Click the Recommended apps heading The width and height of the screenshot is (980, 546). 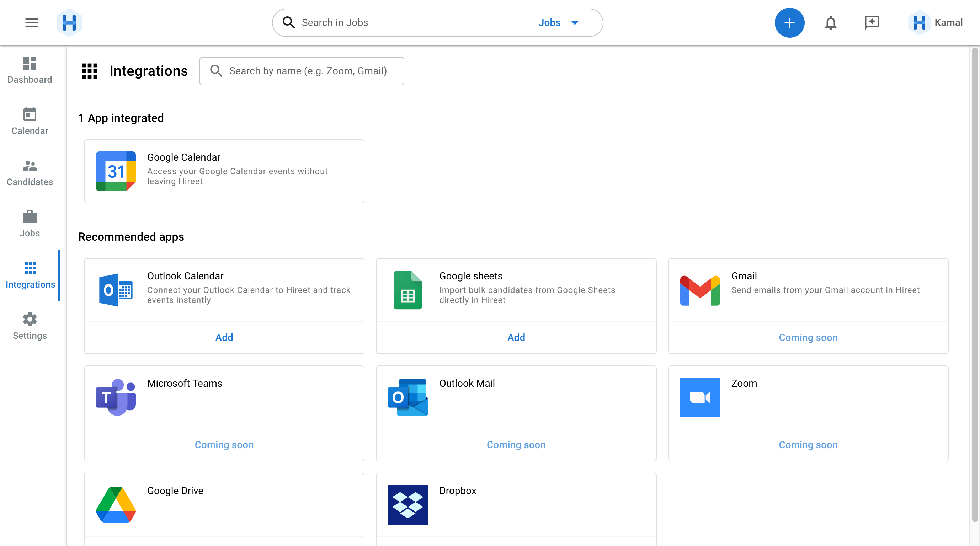click(x=131, y=237)
